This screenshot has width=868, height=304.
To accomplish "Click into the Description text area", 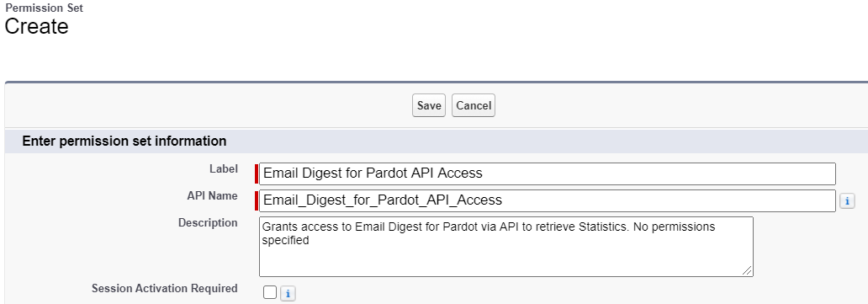I will pyautogui.click(x=506, y=246).
